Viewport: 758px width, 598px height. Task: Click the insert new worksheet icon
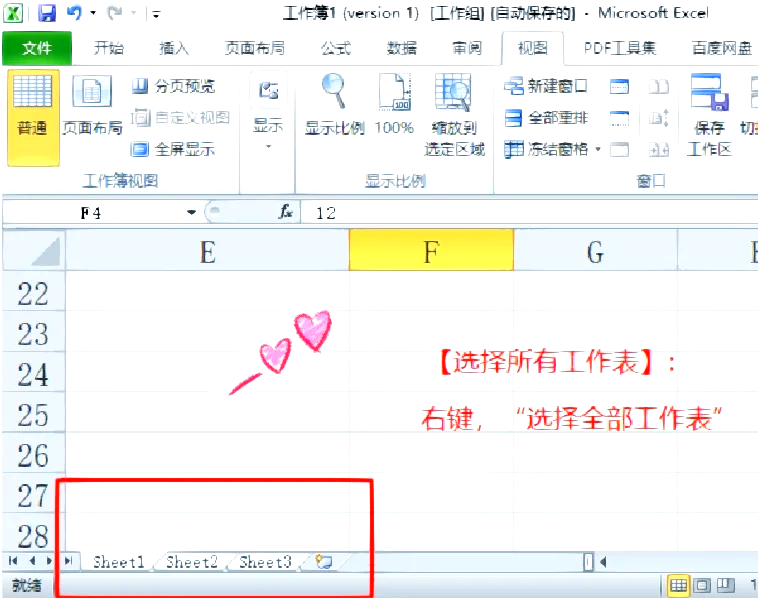[323, 561]
